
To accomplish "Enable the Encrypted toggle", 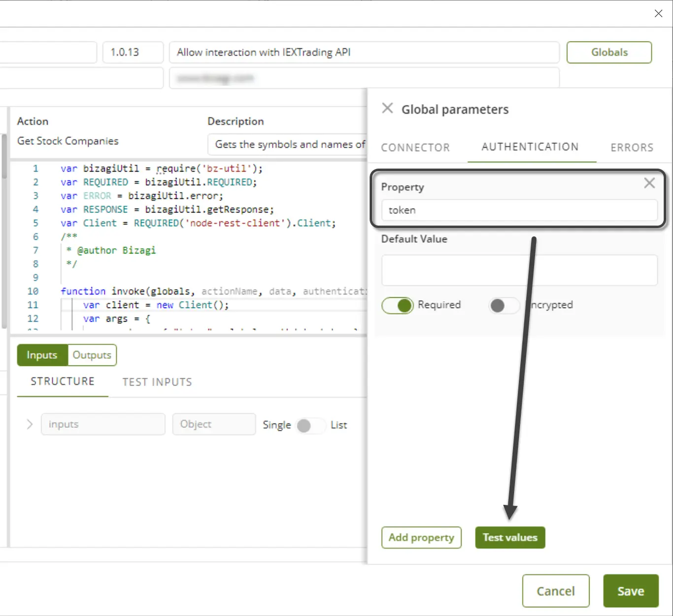I will tap(504, 305).
